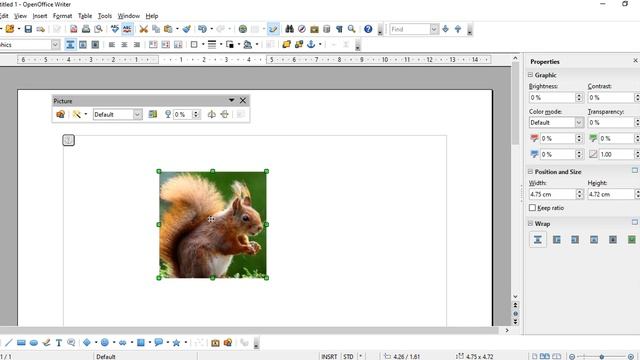Click the Copy icon
Viewport: 640px width, 360px height.
click(156, 29)
